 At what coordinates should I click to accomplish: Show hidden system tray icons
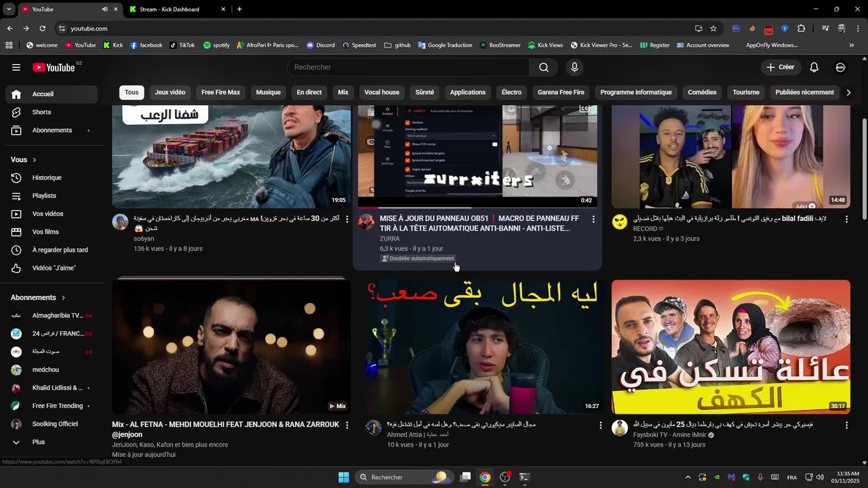point(688,477)
